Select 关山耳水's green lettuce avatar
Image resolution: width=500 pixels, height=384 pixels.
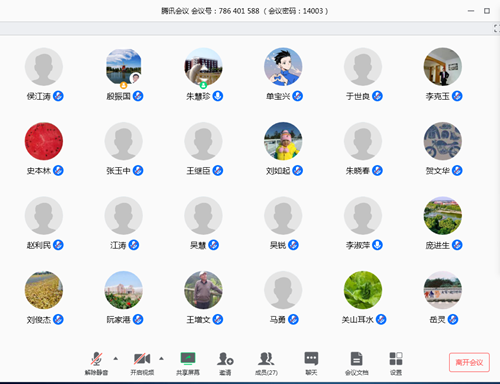[x=363, y=290]
